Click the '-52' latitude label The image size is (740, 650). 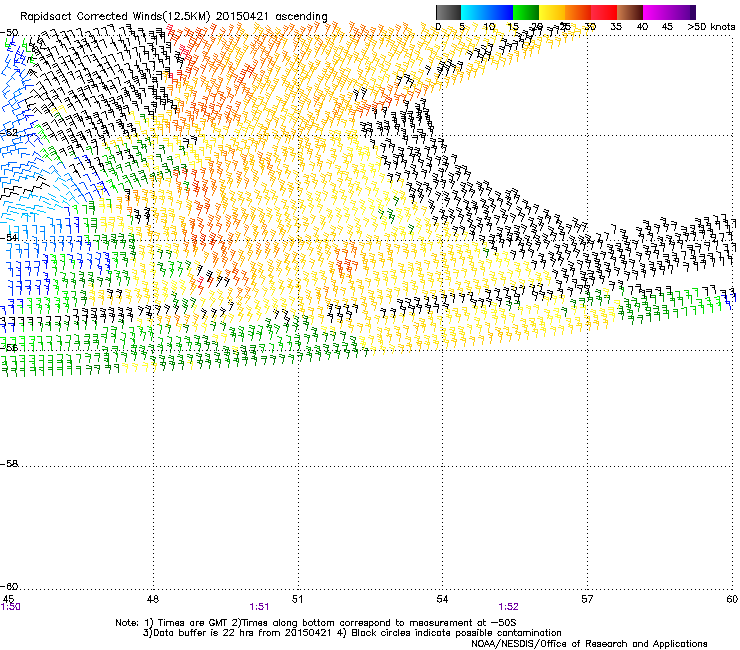9,133
